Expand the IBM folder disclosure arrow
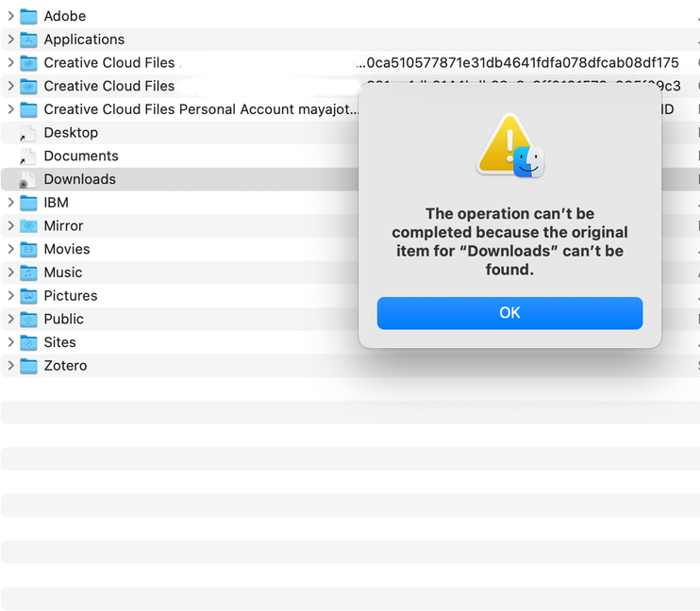The image size is (700, 611). (x=10, y=203)
